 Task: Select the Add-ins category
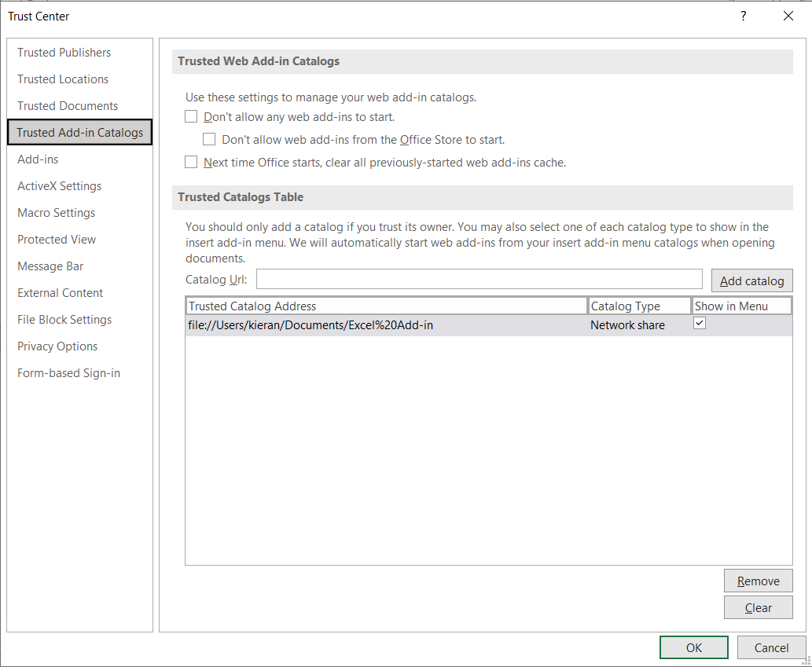(x=38, y=159)
